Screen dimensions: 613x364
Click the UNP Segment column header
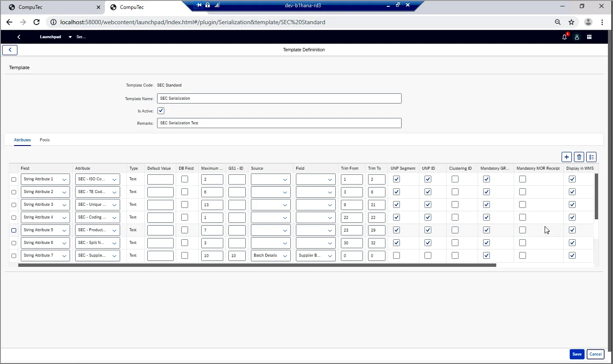coord(403,168)
